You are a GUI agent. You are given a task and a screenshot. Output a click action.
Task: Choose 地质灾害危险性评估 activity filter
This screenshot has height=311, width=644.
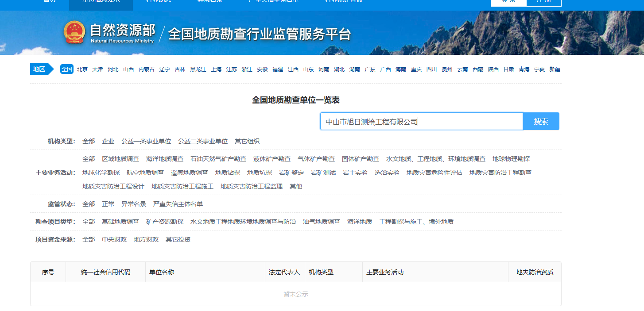(x=435, y=173)
